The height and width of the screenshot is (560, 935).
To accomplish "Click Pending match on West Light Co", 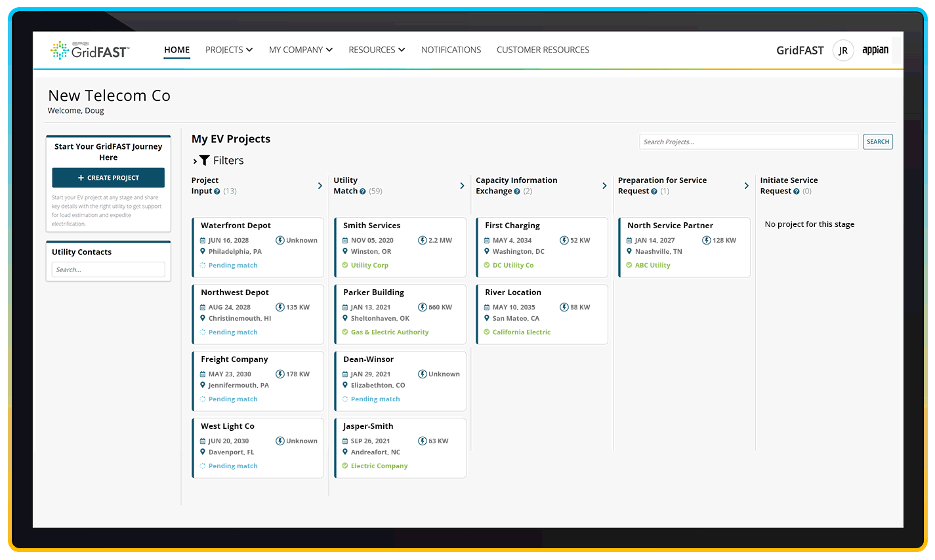I will 233,466.
